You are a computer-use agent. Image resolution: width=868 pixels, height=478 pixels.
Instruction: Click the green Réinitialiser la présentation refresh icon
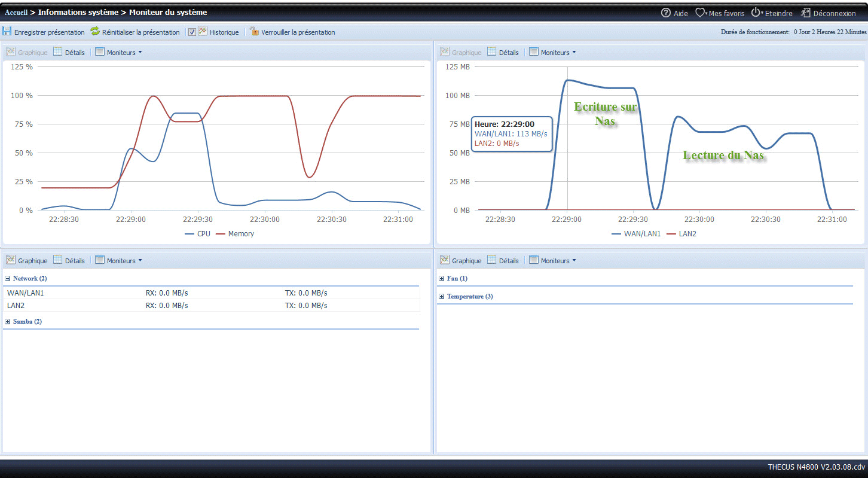pyautogui.click(x=95, y=31)
